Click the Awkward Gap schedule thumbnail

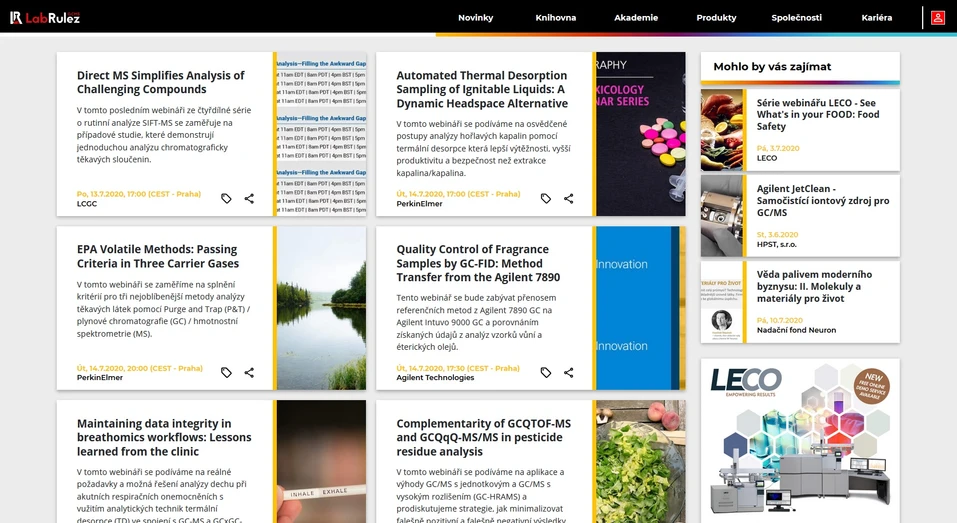pyautogui.click(x=322, y=134)
